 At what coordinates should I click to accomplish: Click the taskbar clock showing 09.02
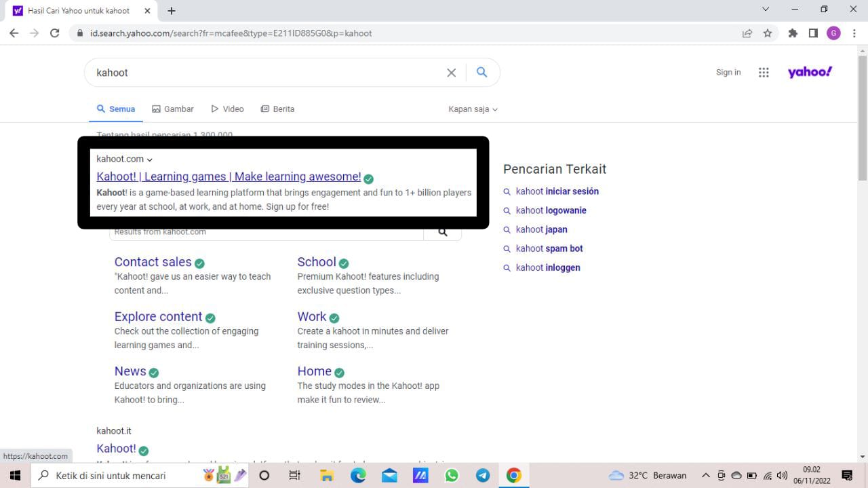812,475
